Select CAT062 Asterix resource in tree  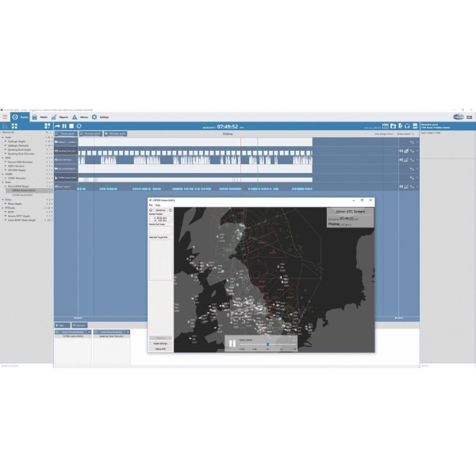[25, 191]
